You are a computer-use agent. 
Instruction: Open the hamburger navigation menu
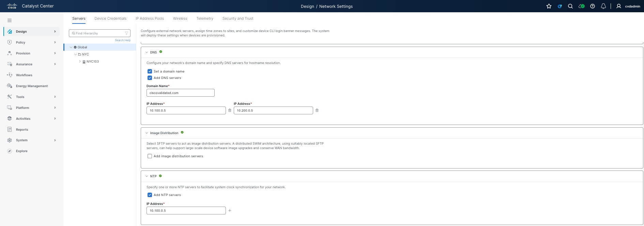10,20
